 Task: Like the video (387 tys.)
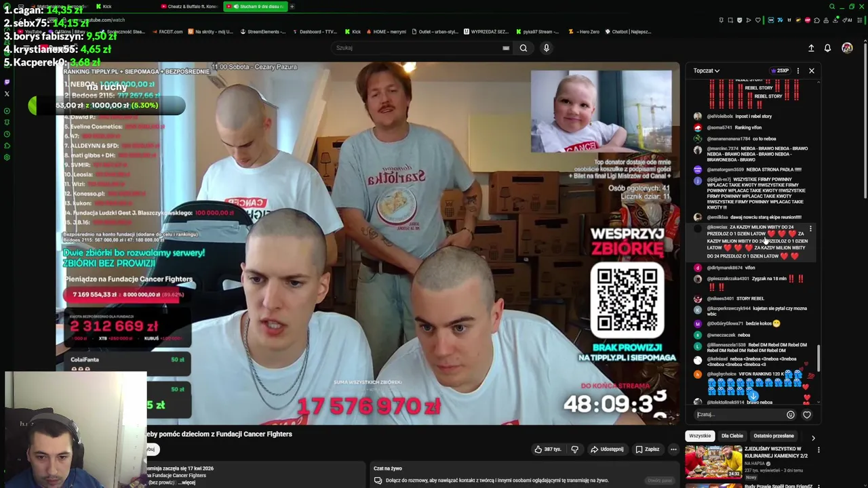[548, 449]
